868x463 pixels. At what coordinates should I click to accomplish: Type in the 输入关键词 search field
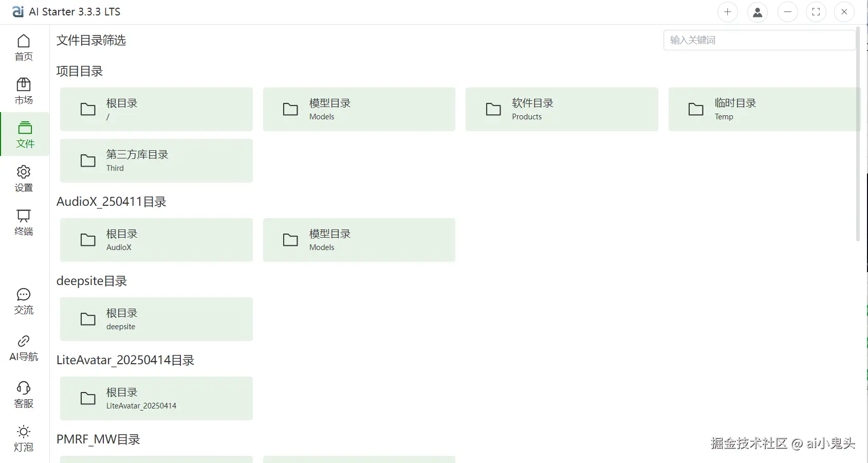pyautogui.click(x=759, y=40)
